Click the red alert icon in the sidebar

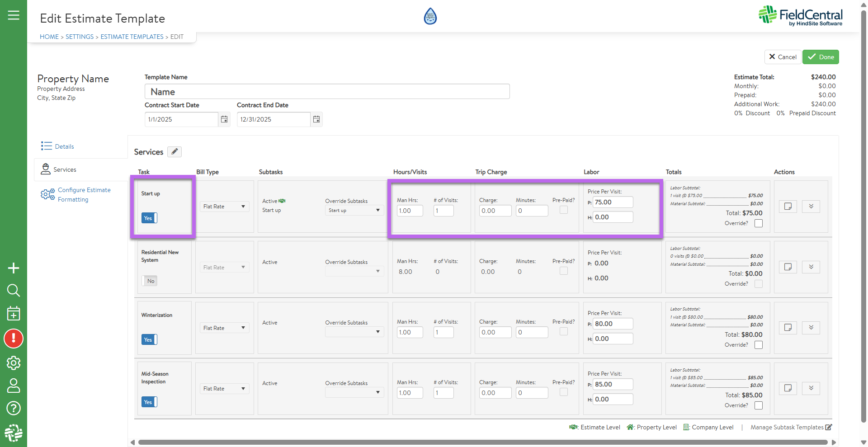[14, 339]
